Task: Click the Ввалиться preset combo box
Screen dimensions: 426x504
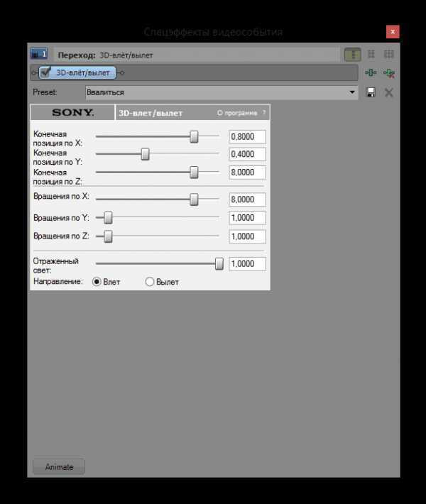Action: [222, 92]
